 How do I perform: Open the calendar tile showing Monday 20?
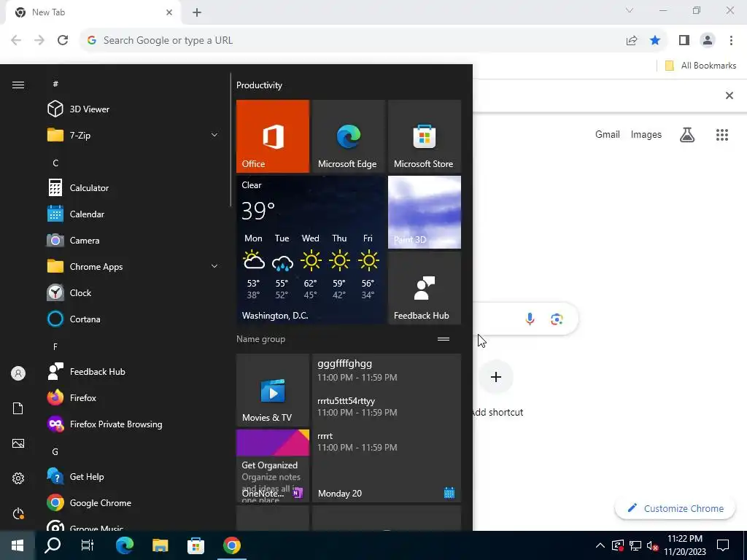pos(387,427)
